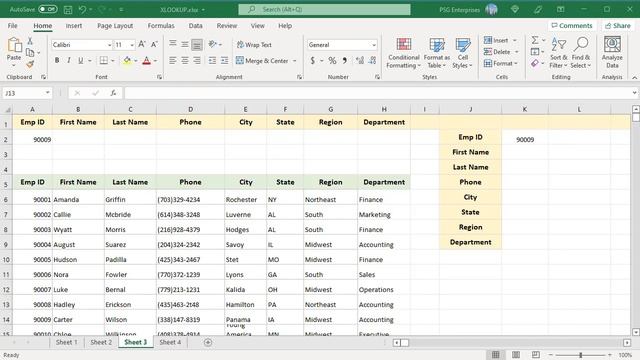Click the Increase Decimal icon
Viewport: 640px width, 360px height.
359,60
